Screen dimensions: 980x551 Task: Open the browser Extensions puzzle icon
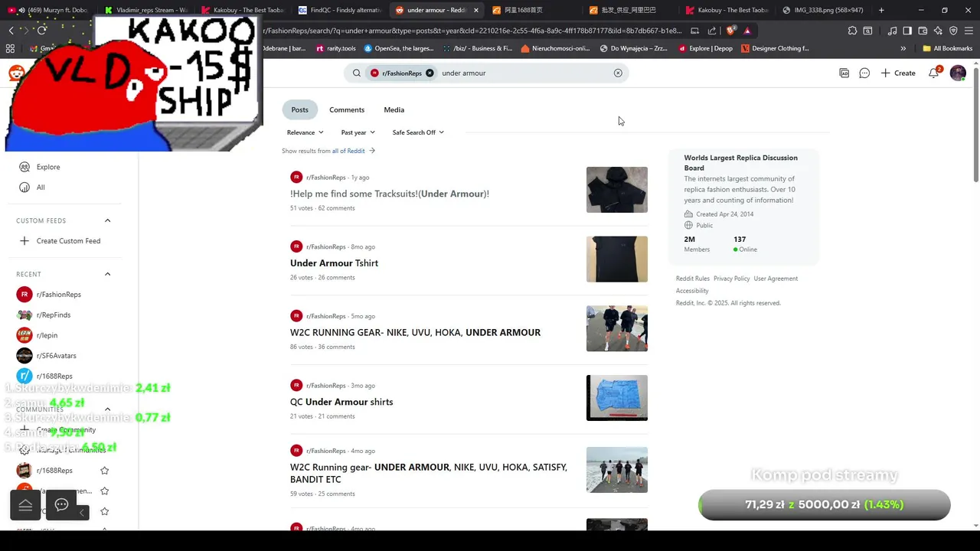pyautogui.click(x=852, y=31)
